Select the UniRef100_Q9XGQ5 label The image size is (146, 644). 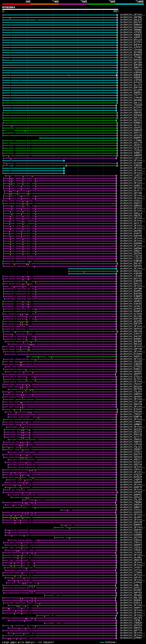(131, 361)
